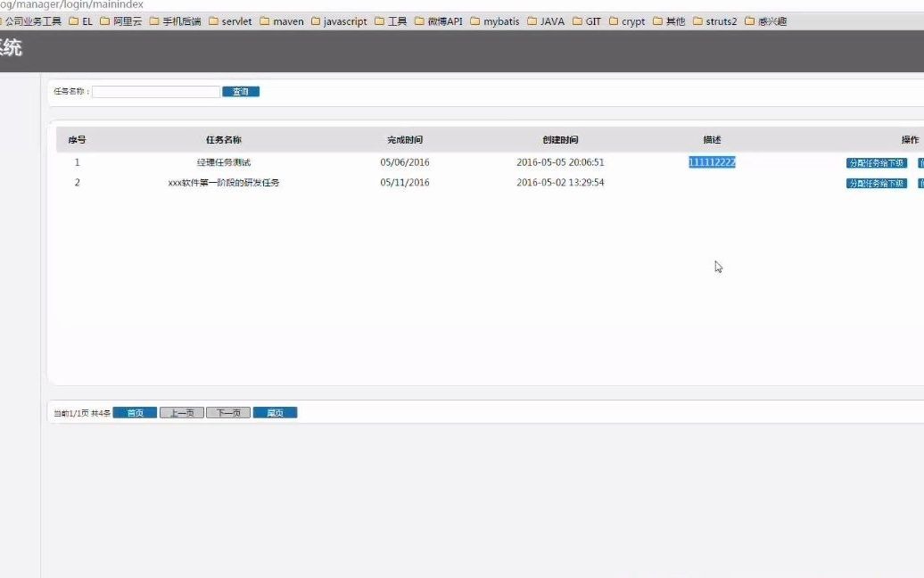Select the highlighted 111112222 description text

pyautogui.click(x=711, y=162)
